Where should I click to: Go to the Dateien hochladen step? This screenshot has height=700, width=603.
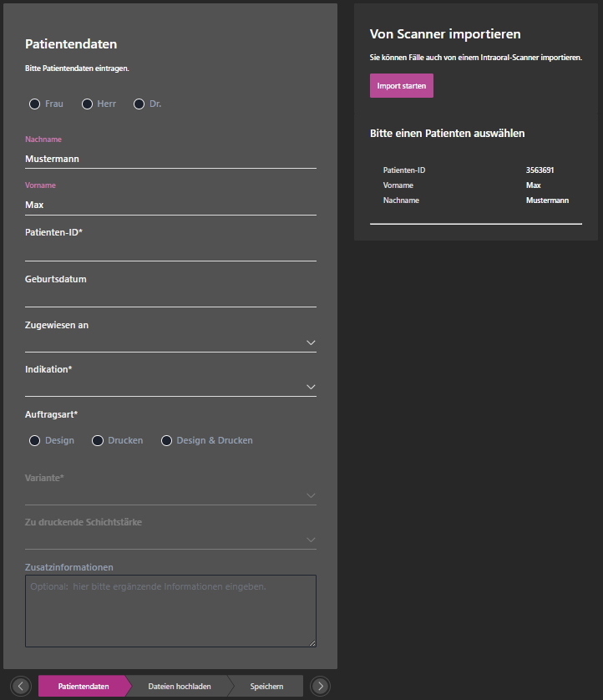click(180, 687)
